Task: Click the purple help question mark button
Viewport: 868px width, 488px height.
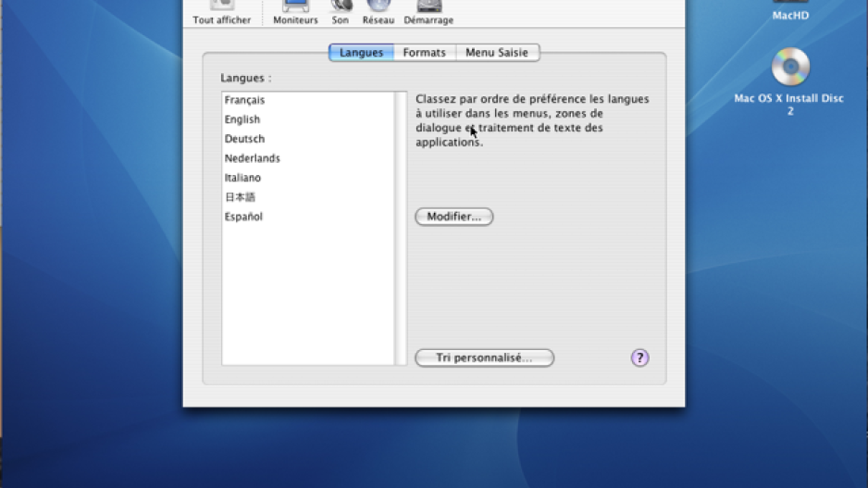Action: click(x=639, y=357)
